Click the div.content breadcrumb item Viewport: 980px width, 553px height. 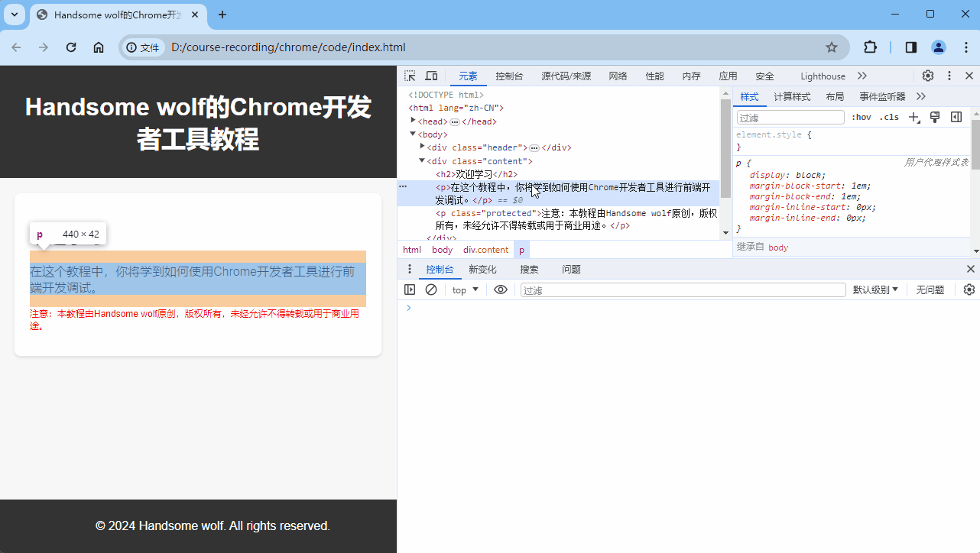click(485, 250)
